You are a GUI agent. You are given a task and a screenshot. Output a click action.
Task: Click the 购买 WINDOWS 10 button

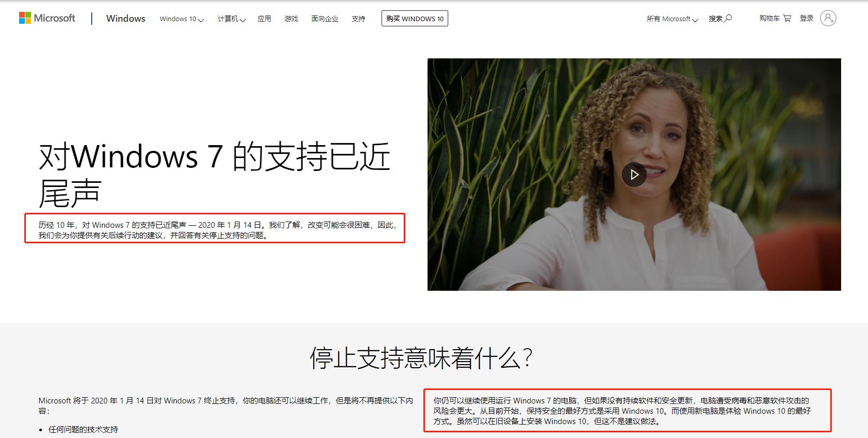[x=415, y=19]
